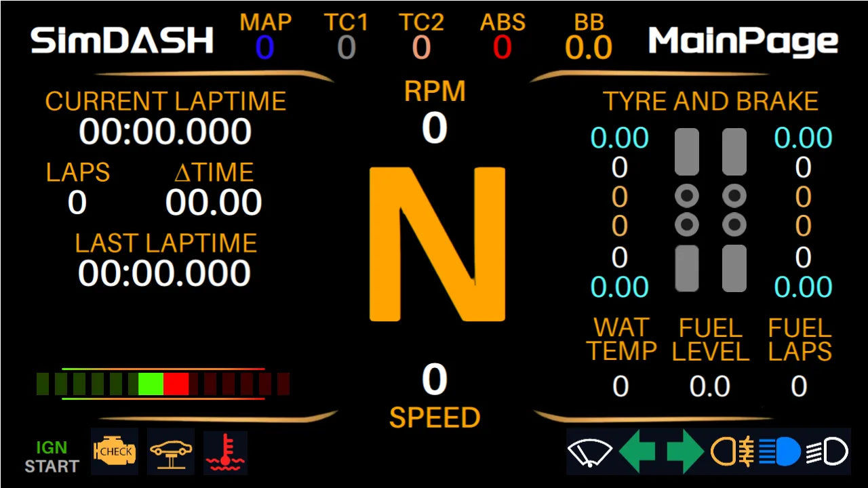Switch to the MainPage tab

click(742, 42)
